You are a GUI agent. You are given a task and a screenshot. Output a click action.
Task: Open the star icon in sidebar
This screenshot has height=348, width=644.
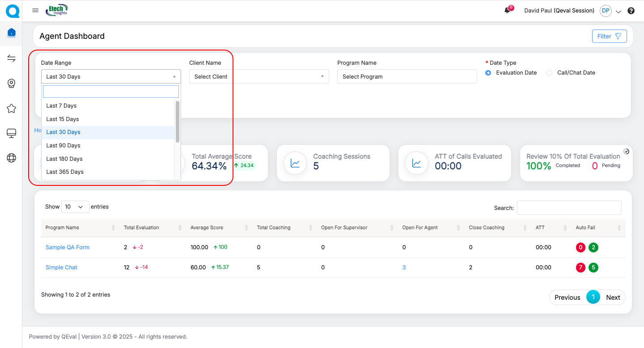[x=12, y=109]
